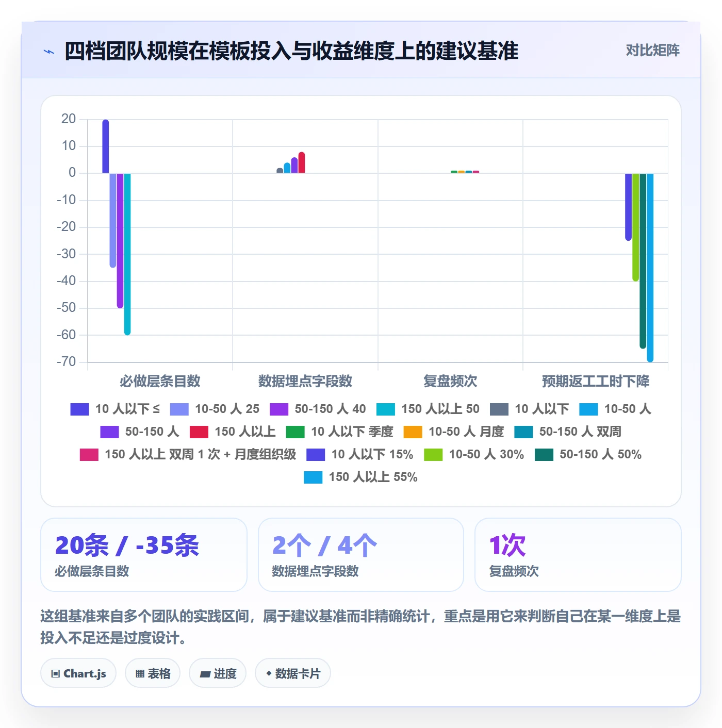Click the lightning bolt icon beside the title
The width and height of the screenshot is (722, 728).
[x=49, y=52]
